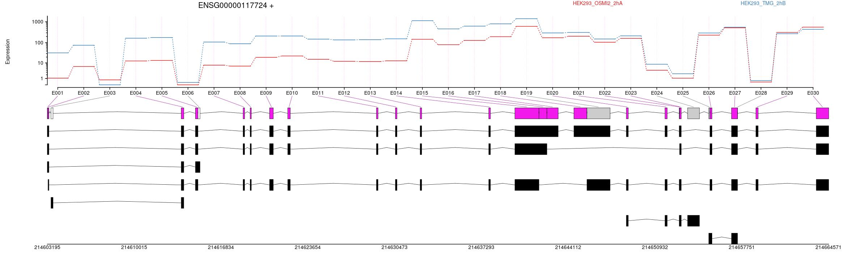The width and height of the screenshot is (868, 253).
Task: Click exon label E012
Action: tap(344, 93)
